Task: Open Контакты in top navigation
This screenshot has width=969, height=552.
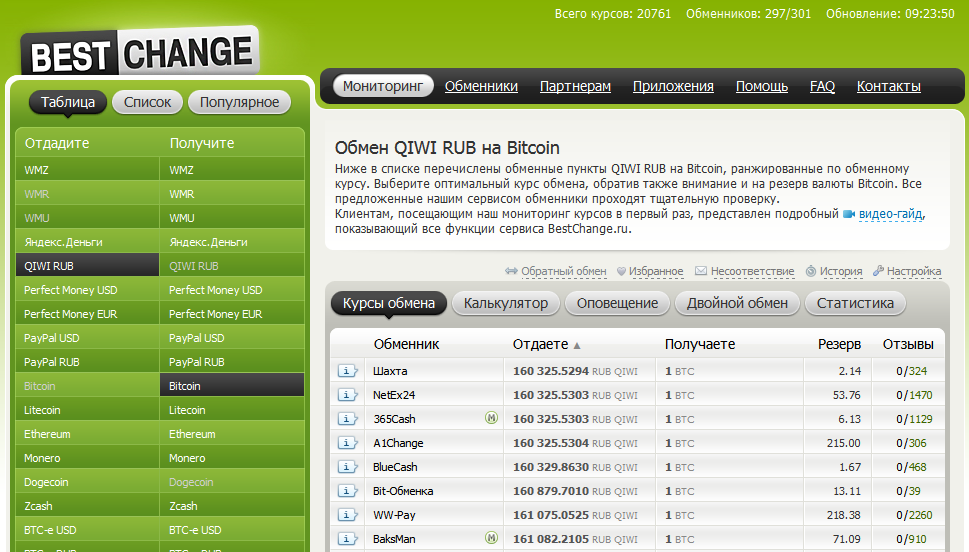Action: pyautogui.click(x=889, y=86)
